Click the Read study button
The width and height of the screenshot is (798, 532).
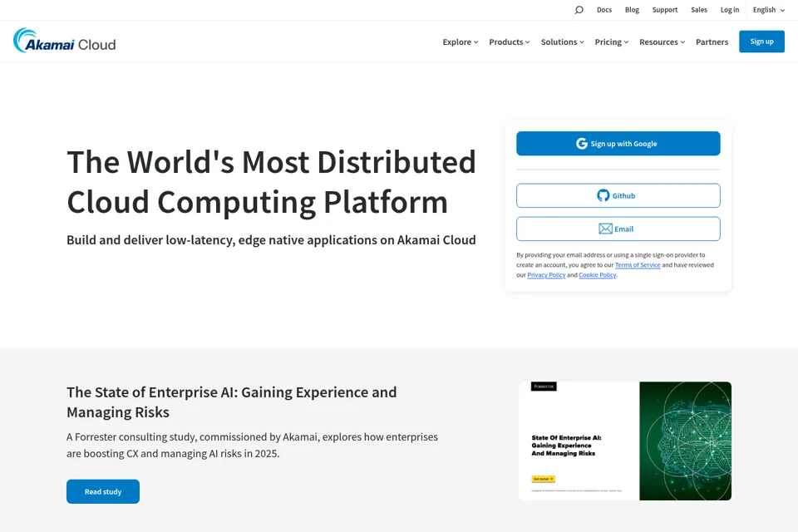pos(103,491)
